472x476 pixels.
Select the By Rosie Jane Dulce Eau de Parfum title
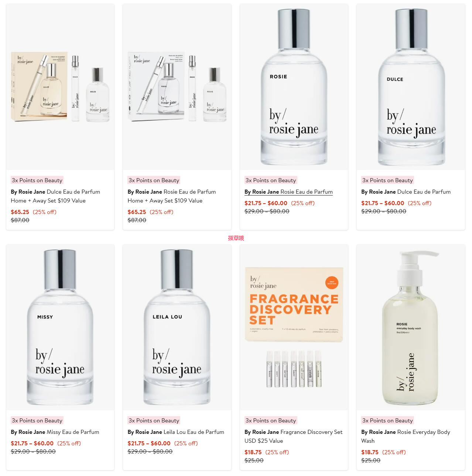[406, 192]
